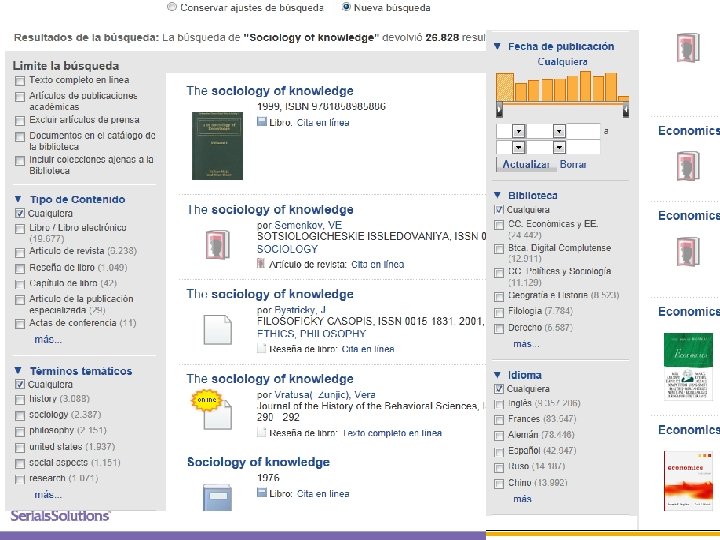This screenshot has height=540, width=720.
Task: Check 'Documentos en el catálogo de la biblioteca'
Action: [20, 137]
